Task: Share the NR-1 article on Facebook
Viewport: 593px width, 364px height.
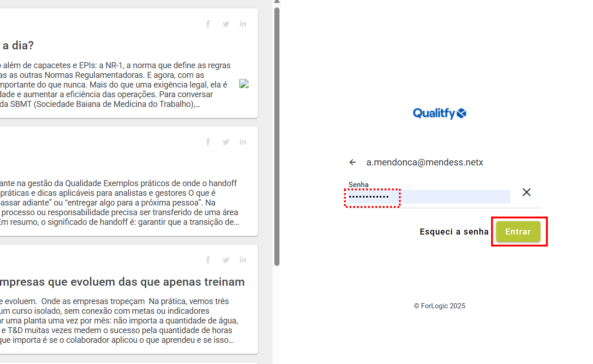Action: [208, 24]
